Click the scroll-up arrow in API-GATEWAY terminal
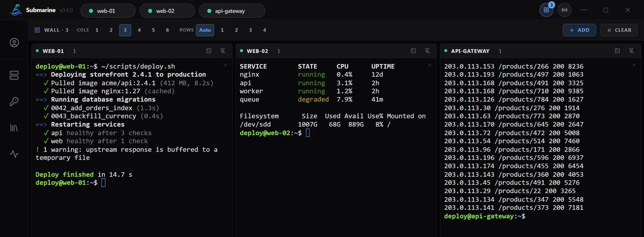 (x=634, y=64)
